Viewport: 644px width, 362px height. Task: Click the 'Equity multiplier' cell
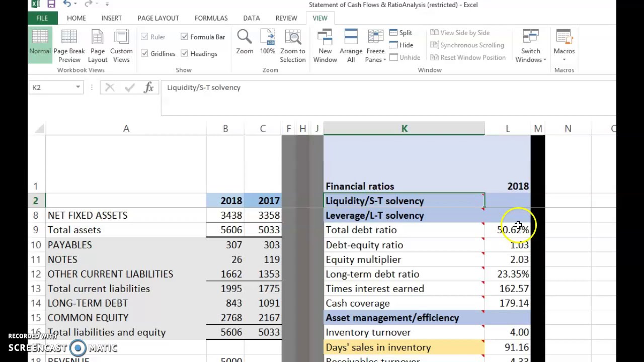click(404, 259)
